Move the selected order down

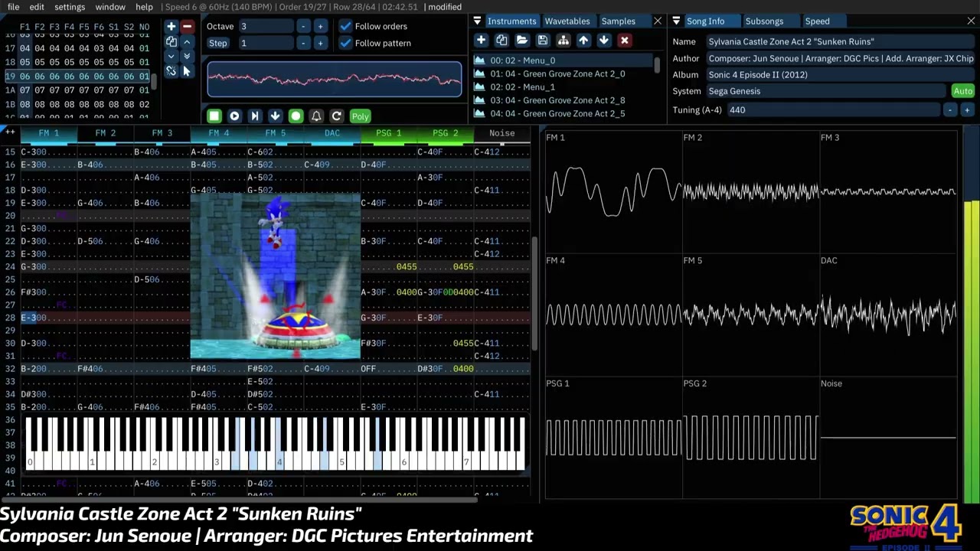point(171,56)
